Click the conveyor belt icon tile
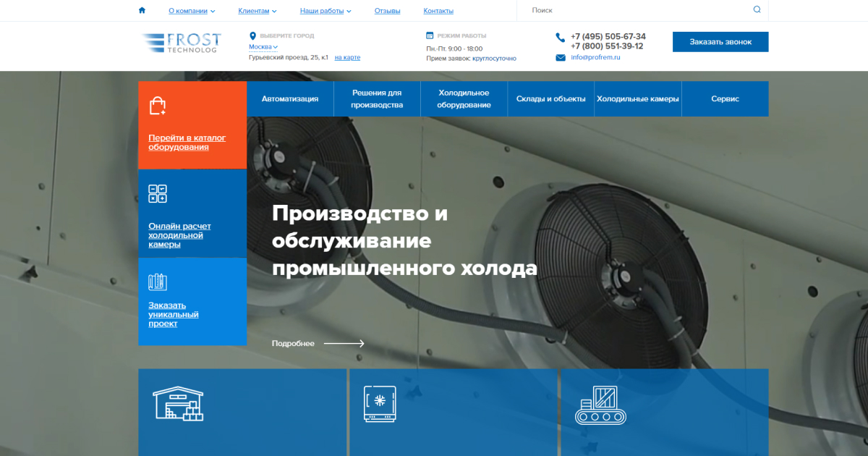The image size is (868, 456). 600,405
